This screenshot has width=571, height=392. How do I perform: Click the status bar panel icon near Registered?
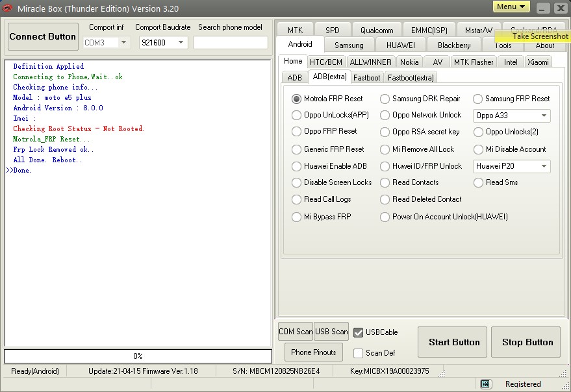coord(485,384)
